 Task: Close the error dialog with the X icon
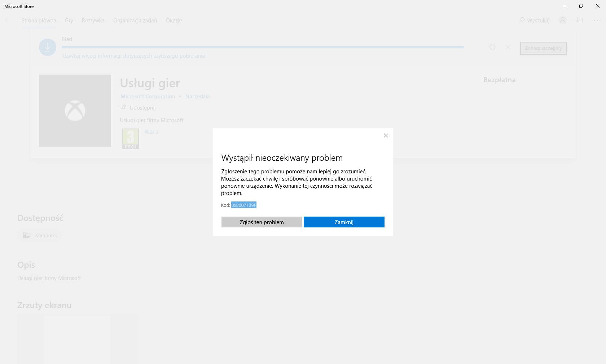coord(386,136)
